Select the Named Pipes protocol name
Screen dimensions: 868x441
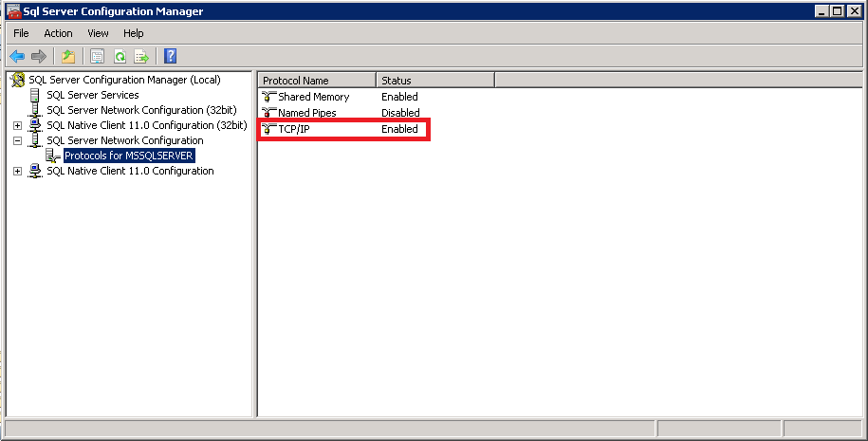click(307, 113)
